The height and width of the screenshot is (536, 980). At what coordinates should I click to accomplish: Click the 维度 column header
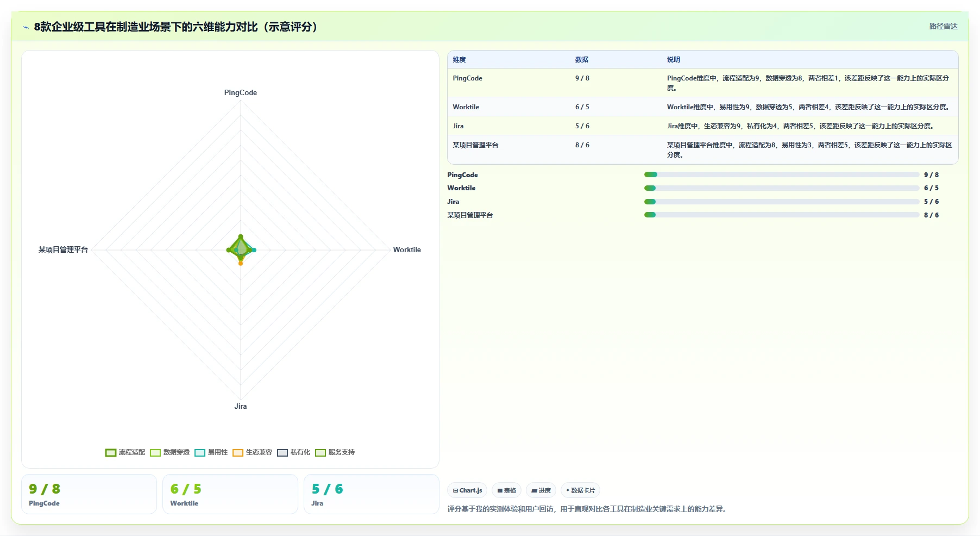point(460,60)
